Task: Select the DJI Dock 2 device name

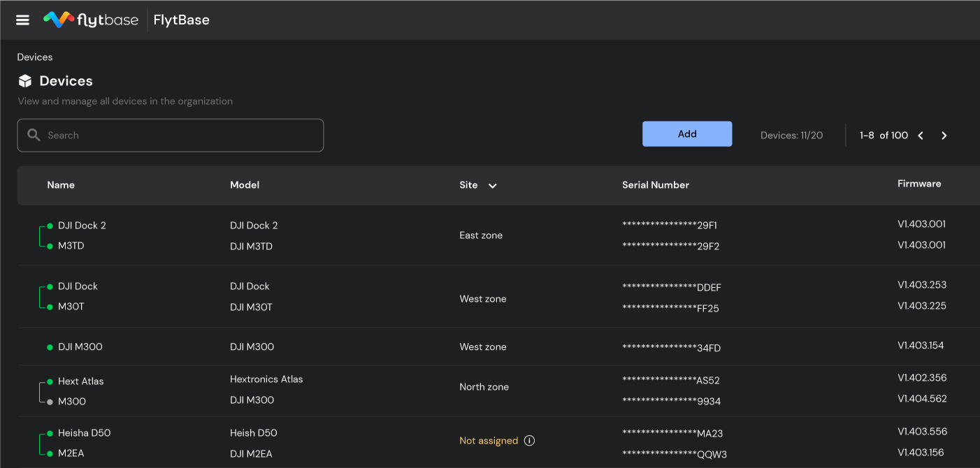Action: [82, 226]
